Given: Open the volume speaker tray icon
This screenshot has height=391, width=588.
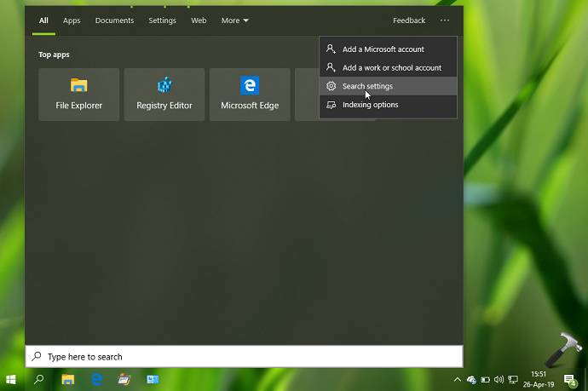Looking at the screenshot, I should [x=499, y=380].
